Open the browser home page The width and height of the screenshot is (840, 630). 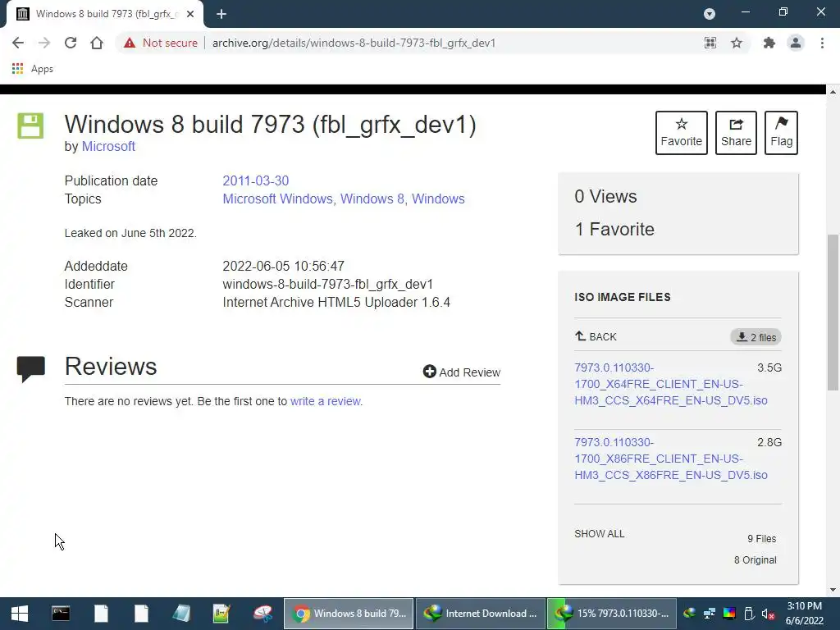click(x=97, y=43)
